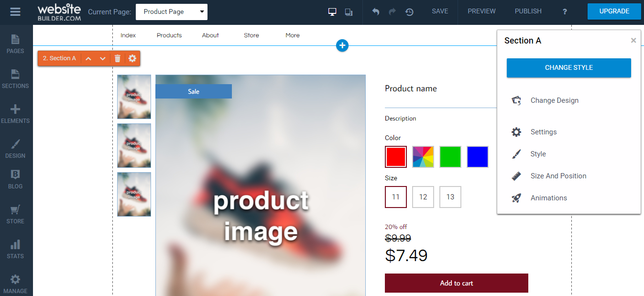The height and width of the screenshot is (296, 644).
Task: Switch to mobile preview mode
Action: (x=349, y=11)
